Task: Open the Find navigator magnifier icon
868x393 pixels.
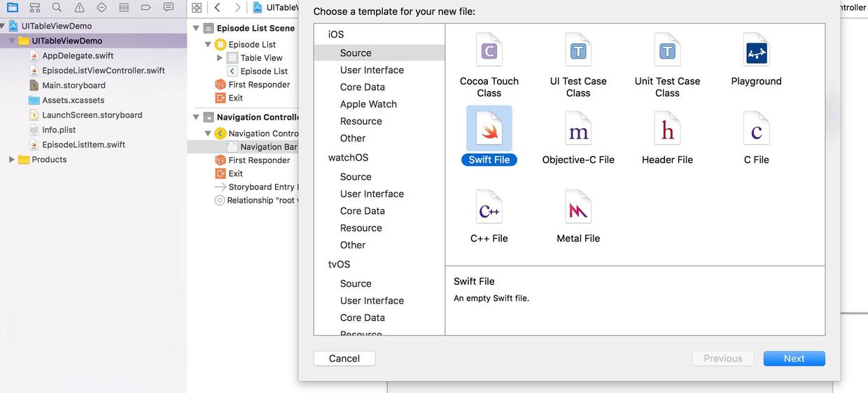Action: click(x=57, y=7)
